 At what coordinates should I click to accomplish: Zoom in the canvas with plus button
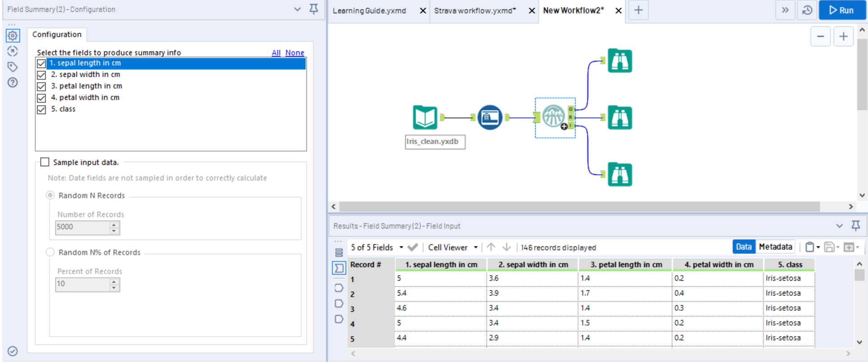(843, 37)
